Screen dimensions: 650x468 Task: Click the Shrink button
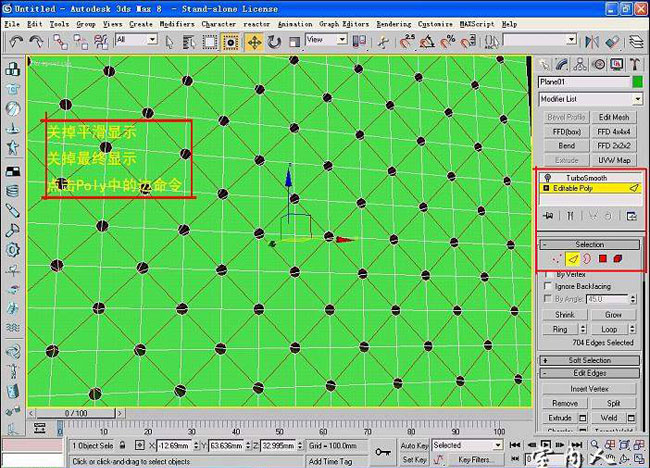tap(565, 315)
